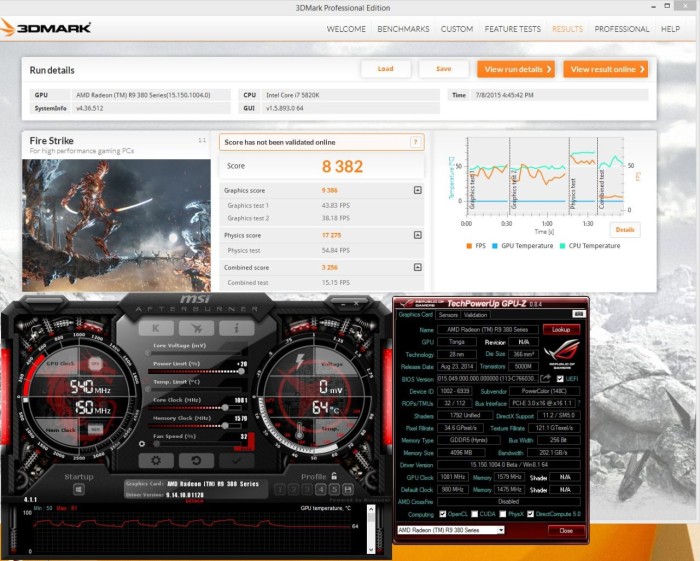The image size is (700, 561).
Task: Toggle the PhysX checkbox in GPU-Z
Action: pyautogui.click(x=503, y=514)
